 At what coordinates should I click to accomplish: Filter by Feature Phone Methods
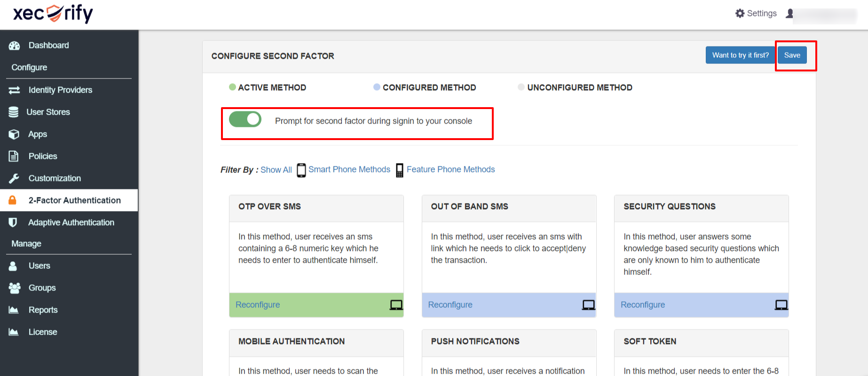450,169
